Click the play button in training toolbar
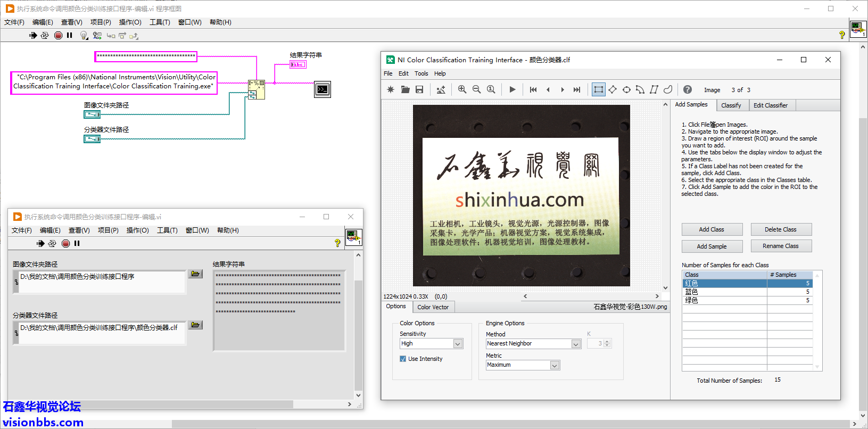 click(512, 89)
